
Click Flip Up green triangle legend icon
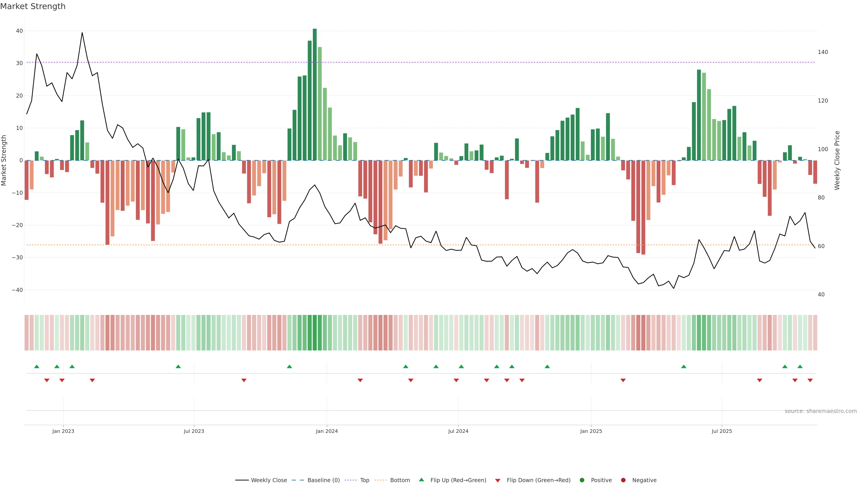pos(421,480)
